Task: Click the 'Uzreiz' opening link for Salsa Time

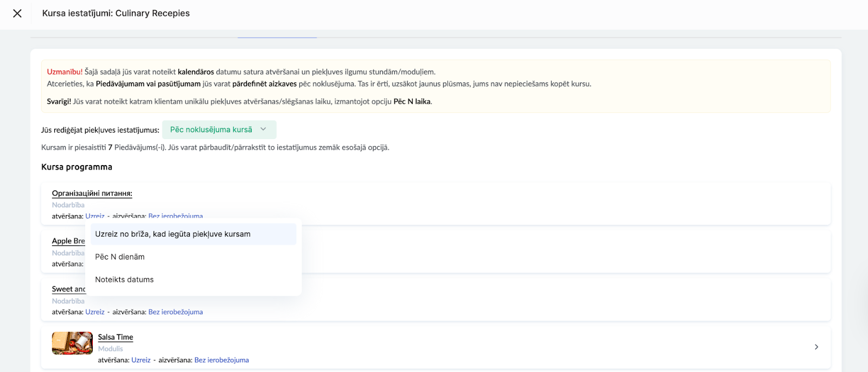Action: pos(141,360)
